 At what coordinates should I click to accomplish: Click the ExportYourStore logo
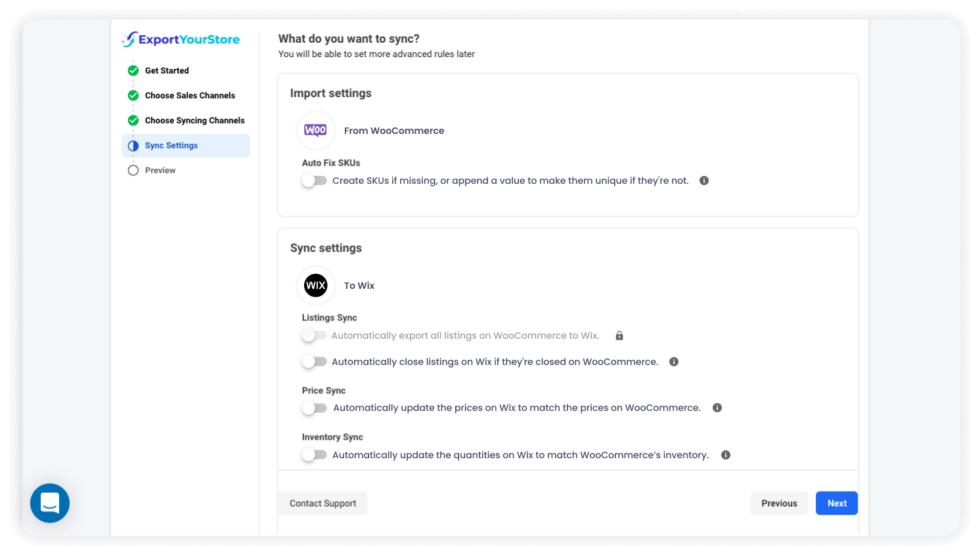tap(181, 39)
